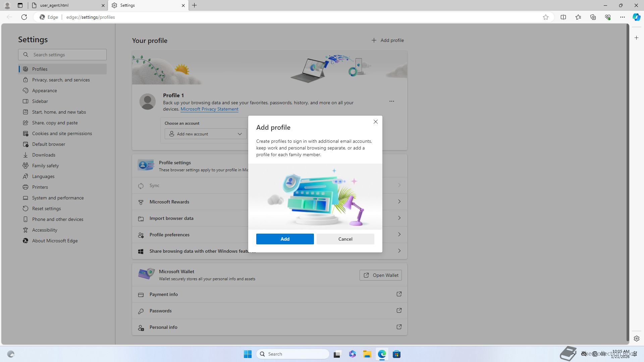Expand Microsoft Rewards chevron row
This screenshot has width=644, height=362.
[x=399, y=202]
